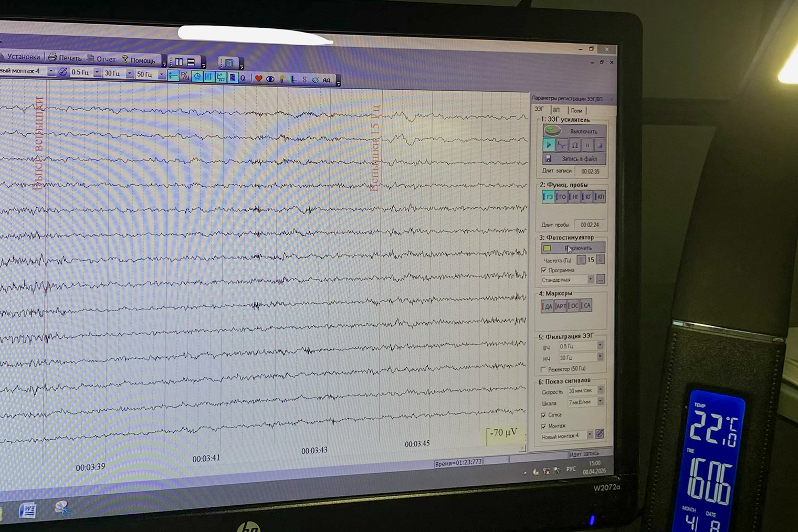Click the list panel icon in the toolbar
This screenshot has height=532, width=798.
point(228,63)
